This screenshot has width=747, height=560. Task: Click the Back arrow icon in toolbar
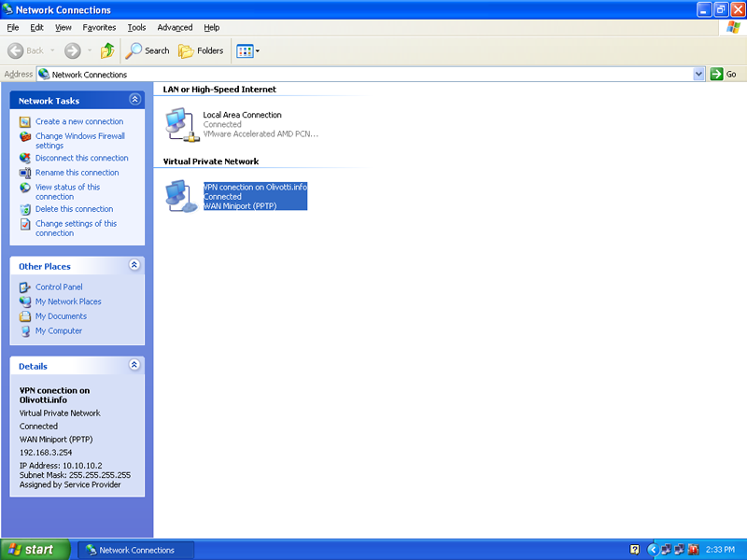tap(16, 50)
